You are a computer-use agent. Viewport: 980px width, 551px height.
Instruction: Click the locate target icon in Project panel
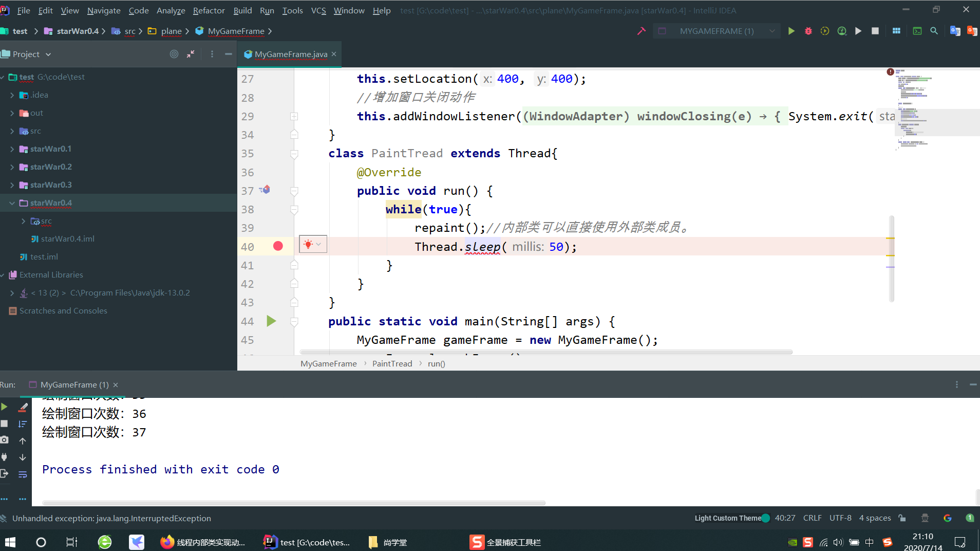[174, 54]
